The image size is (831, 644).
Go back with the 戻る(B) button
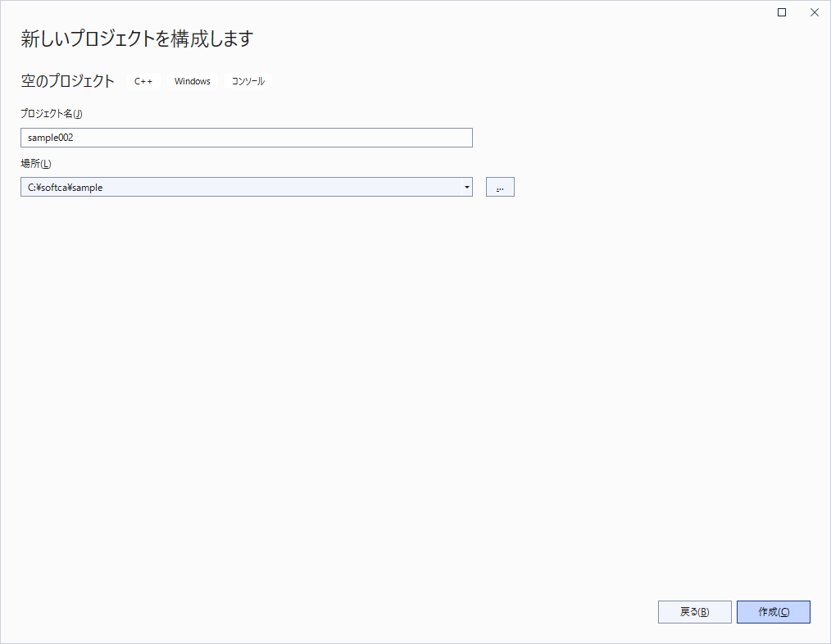coord(694,612)
